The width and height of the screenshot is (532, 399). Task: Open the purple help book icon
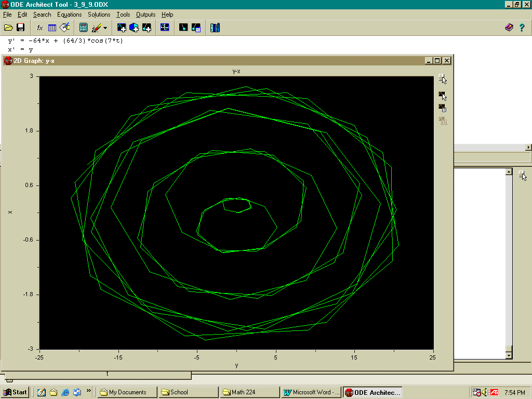click(x=509, y=28)
